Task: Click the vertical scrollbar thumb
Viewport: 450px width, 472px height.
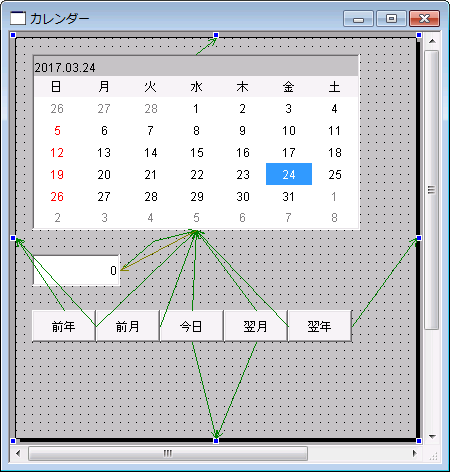Action: tap(432, 190)
